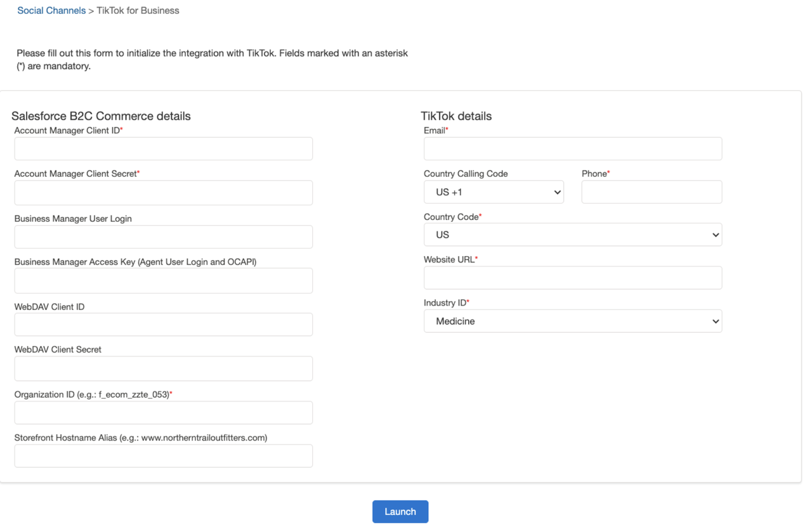Open the Industry ID dropdown
This screenshot has width=812, height=532.
coord(572,321)
